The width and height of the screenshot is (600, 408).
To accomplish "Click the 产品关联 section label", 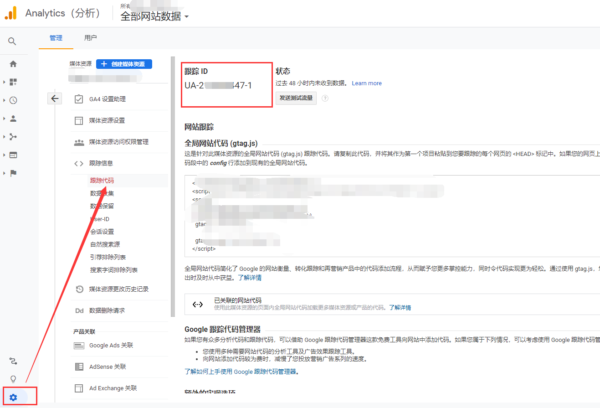I will tap(84, 331).
